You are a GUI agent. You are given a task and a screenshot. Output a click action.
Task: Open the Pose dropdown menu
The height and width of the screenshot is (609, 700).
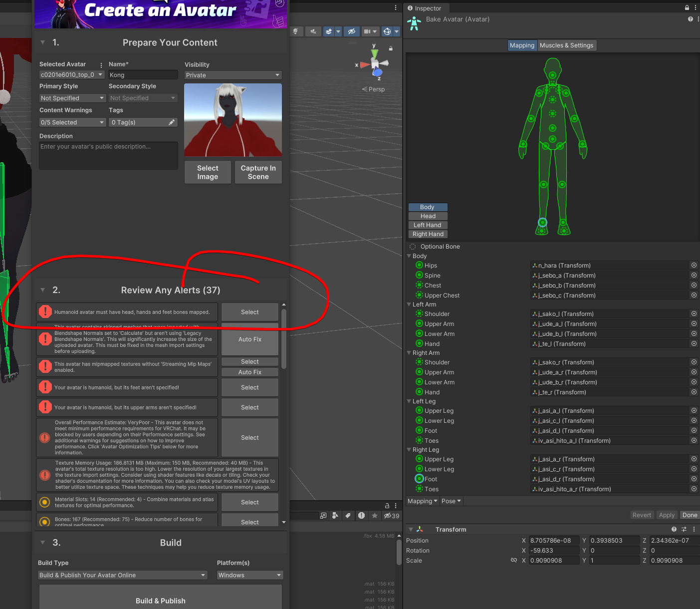(451, 501)
